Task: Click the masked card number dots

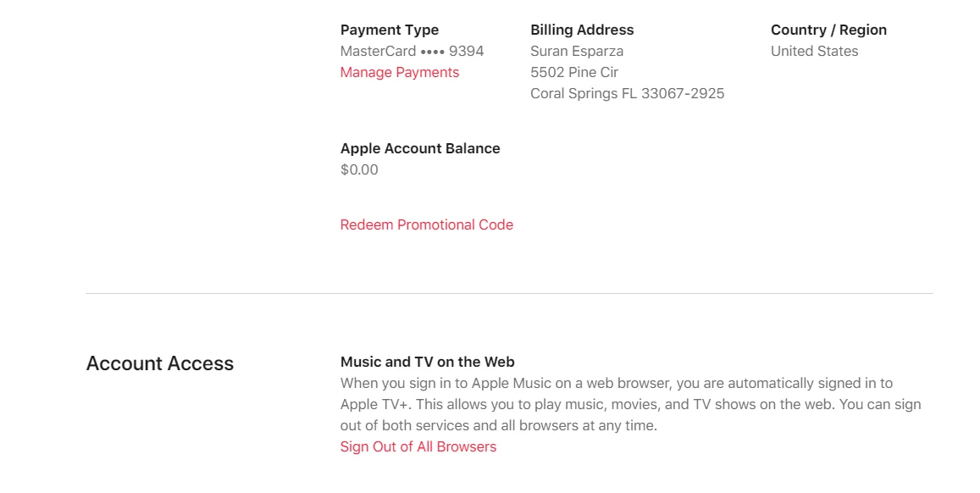Action: pyautogui.click(x=433, y=52)
